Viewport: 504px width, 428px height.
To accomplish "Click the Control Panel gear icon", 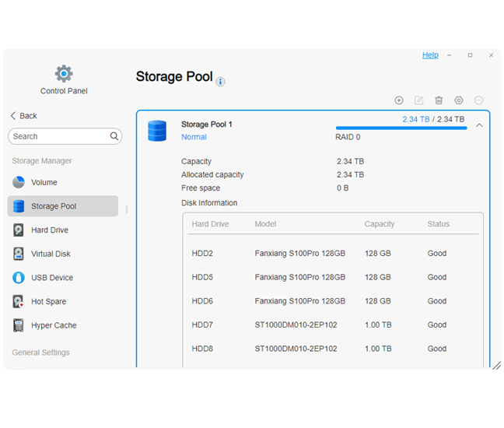I will (64, 74).
